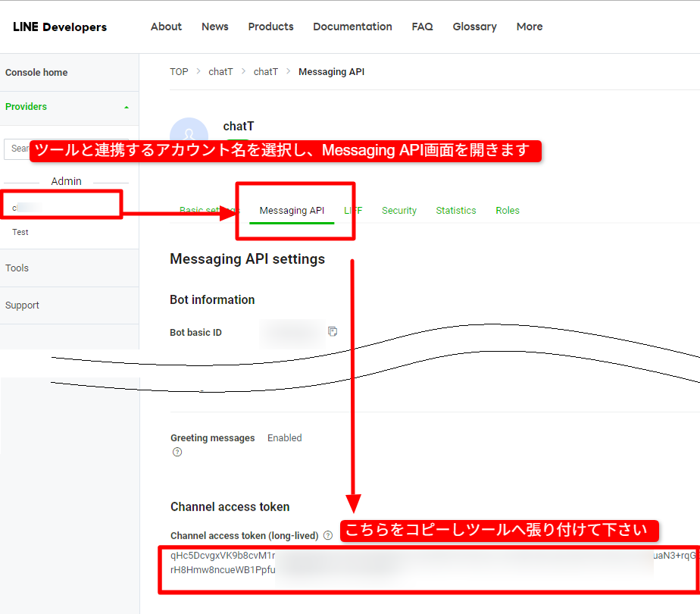
Task: Switch to the Messaging API tab
Action: tap(292, 211)
